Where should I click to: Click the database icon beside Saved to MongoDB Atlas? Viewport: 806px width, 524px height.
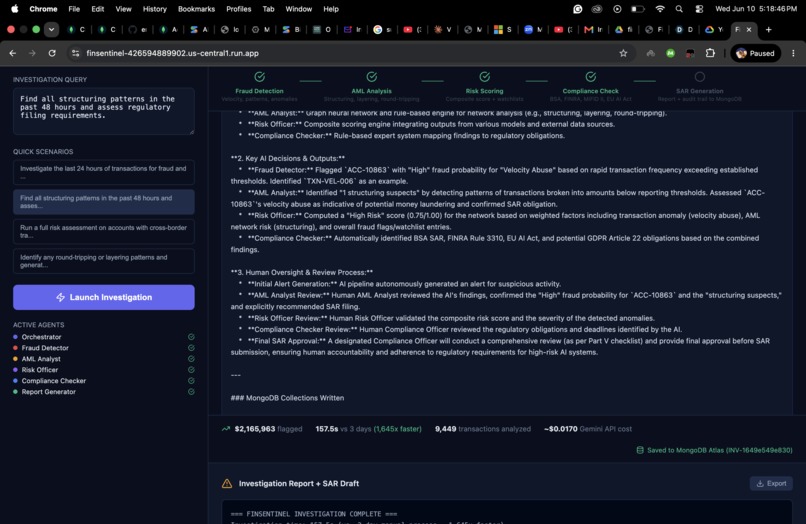pos(640,450)
